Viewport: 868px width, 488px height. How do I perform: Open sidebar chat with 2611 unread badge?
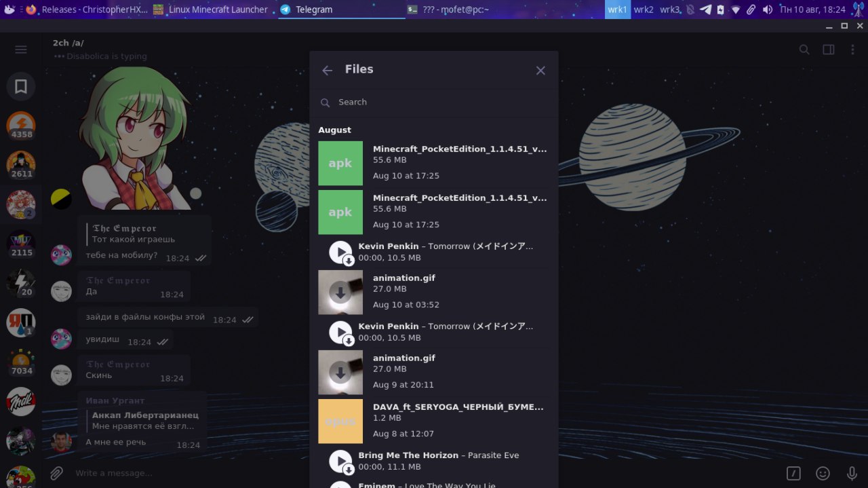click(x=21, y=166)
